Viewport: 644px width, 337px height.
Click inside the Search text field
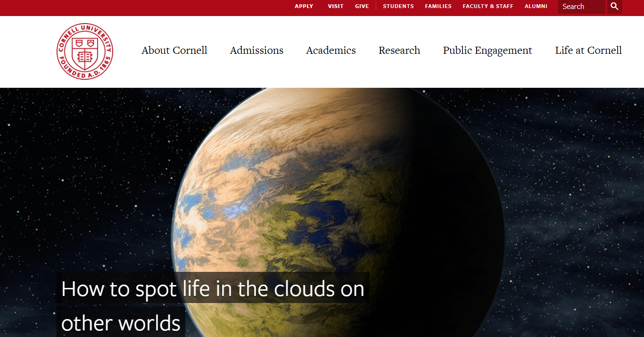[582, 7]
